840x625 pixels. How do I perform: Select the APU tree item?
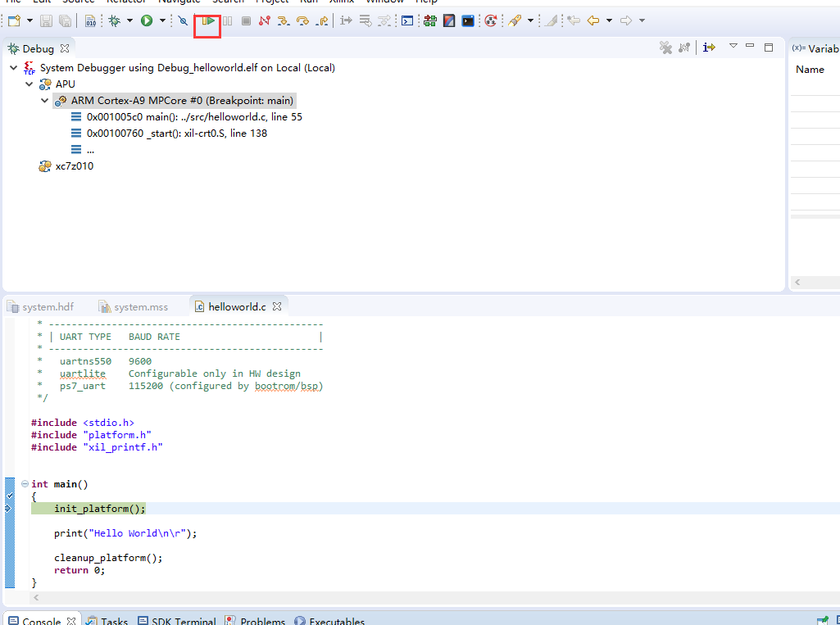coord(57,84)
